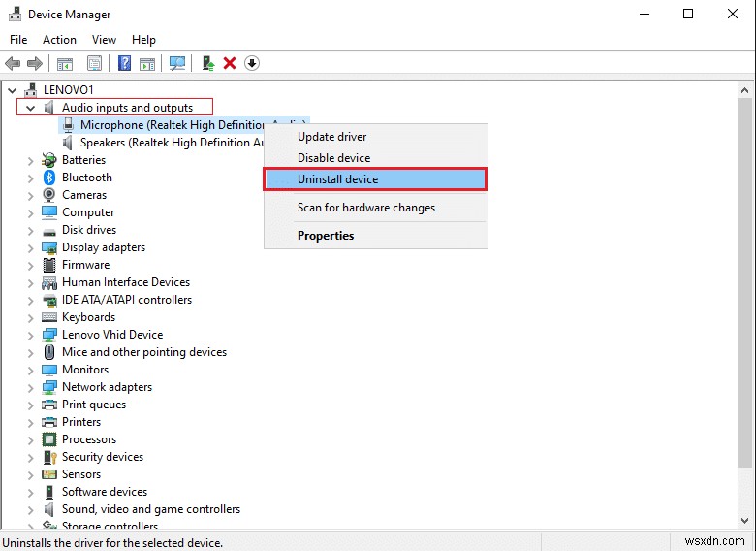The image size is (756, 551).
Task: Click the Sensors category icon
Action: pyautogui.click(x=49, y=474)
